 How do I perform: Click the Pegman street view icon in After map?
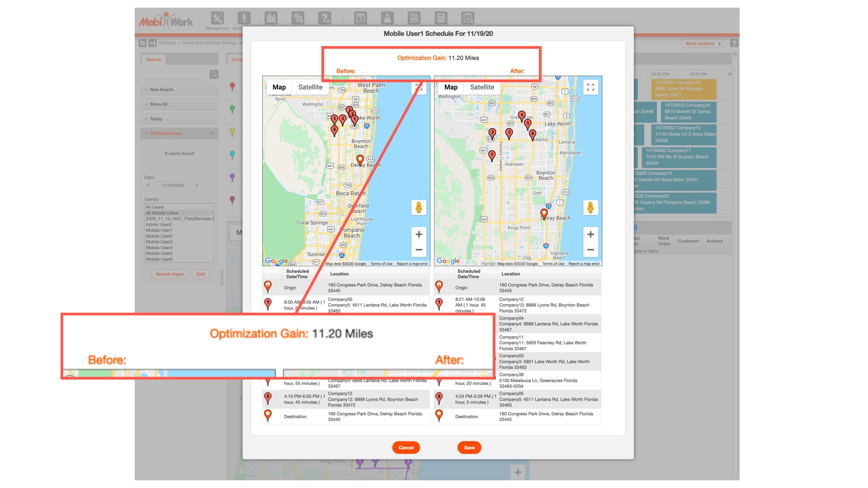pyautogui.click(x=590, y=207)
